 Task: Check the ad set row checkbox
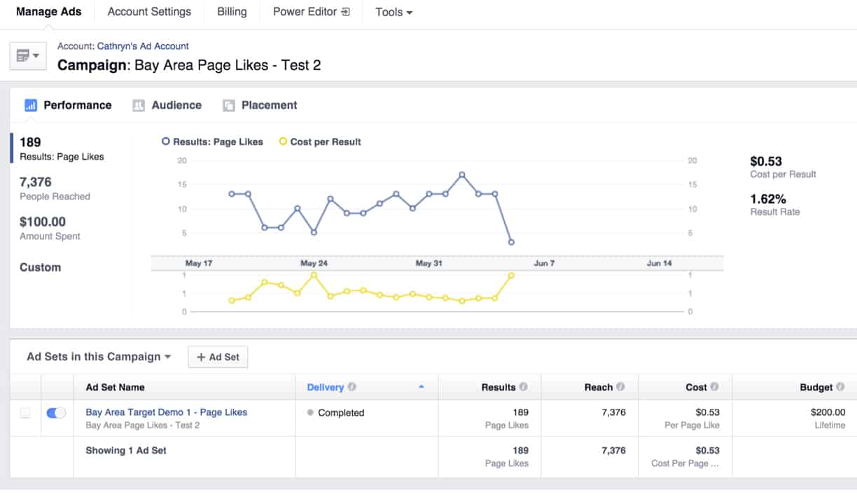coord(25,413)
